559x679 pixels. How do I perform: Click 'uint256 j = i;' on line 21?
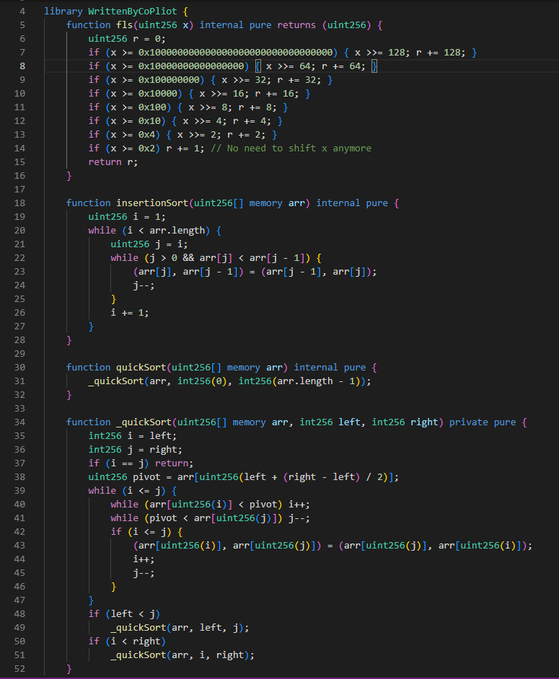point(149,244)
